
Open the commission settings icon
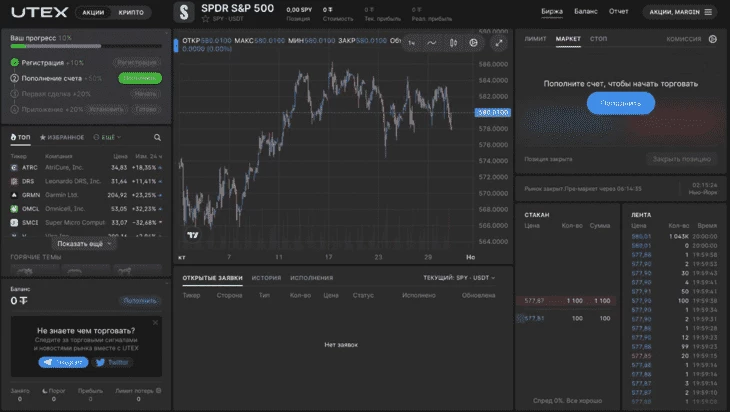coord(713,39)
